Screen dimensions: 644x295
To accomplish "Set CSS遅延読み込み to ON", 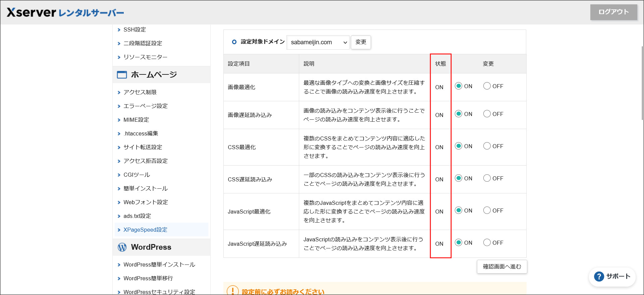I will click(x=459, y=178).
